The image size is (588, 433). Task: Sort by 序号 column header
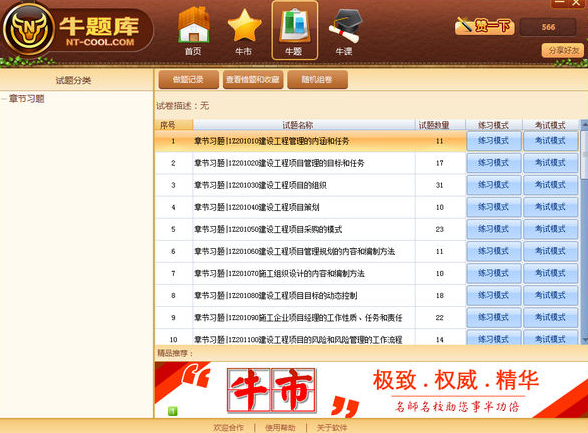pyautogui.click(x=174, y=125)
